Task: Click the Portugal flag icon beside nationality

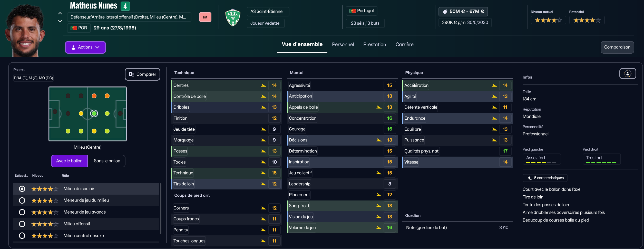Action: (x=353, y=11)
